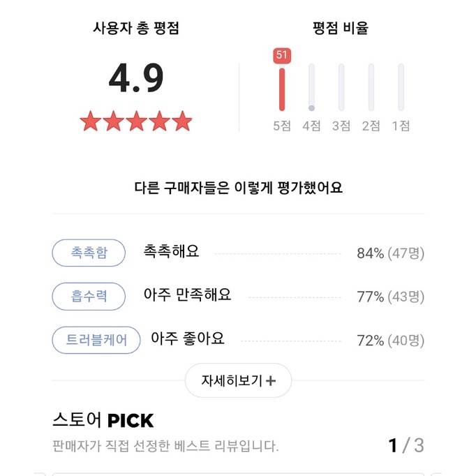This screenshot has width=476, height=476.
Task: Select the 촉촉함 tag pill
Action: click(x=89, y=253)
